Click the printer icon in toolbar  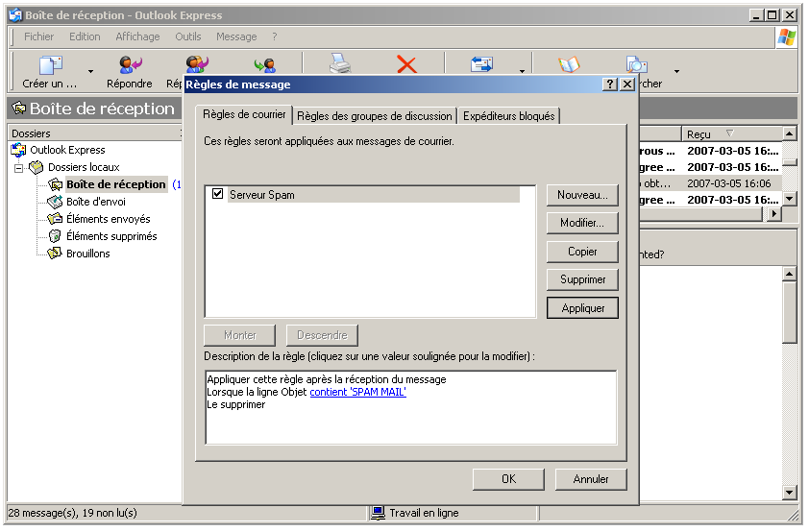(340, 63)
